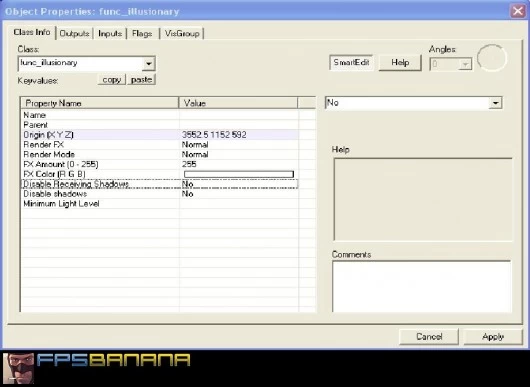
Task: Close the Object Properties window
Action: click(517, 11)
